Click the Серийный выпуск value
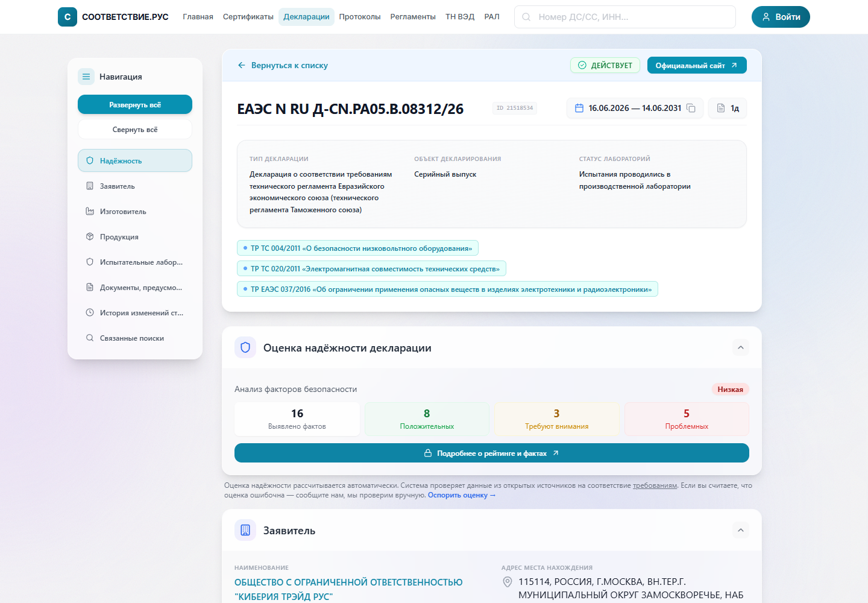Viewport: 868px width, 603px height. click(445, 174)
